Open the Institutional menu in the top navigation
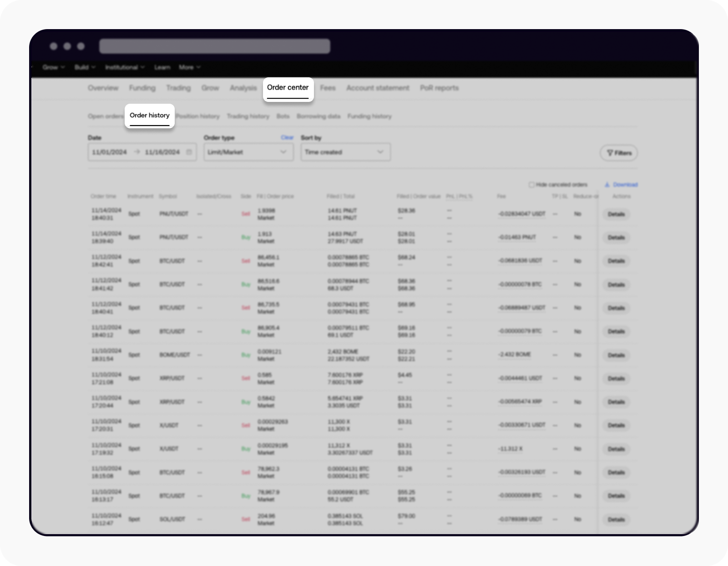The width and height of the screenshot is (728, 566). 124,67
